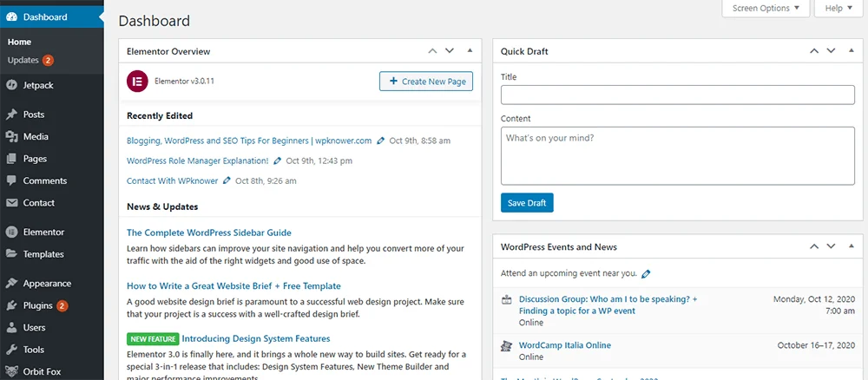
Task: Open the Help dropdown tab
Action: coord(838,9)
